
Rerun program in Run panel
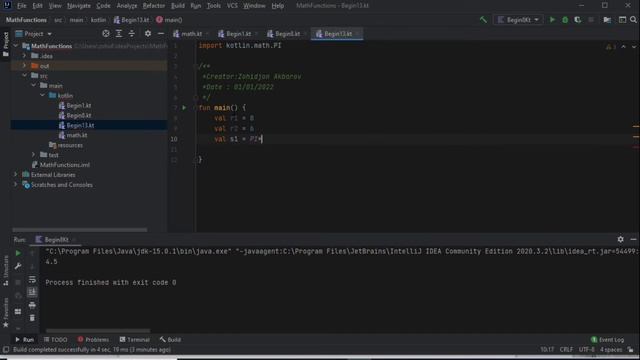(18, 253)
